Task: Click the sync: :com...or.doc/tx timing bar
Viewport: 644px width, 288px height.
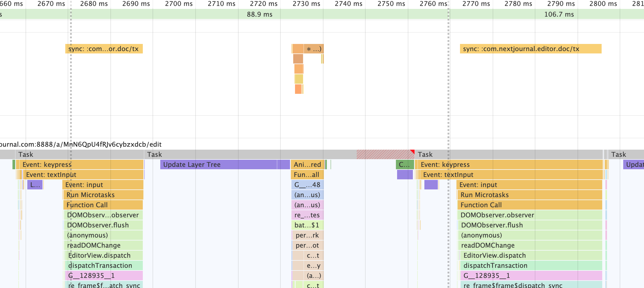Action: (x=104, y=49)
